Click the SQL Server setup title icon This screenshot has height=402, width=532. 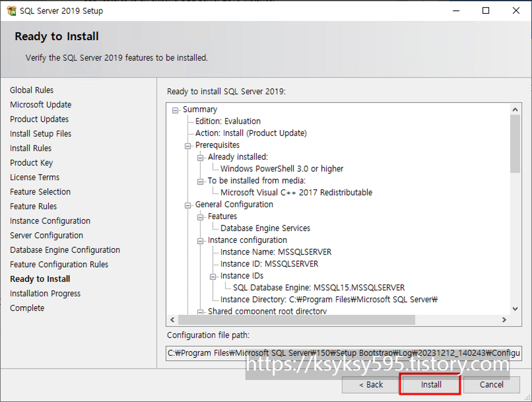point(12,10)
